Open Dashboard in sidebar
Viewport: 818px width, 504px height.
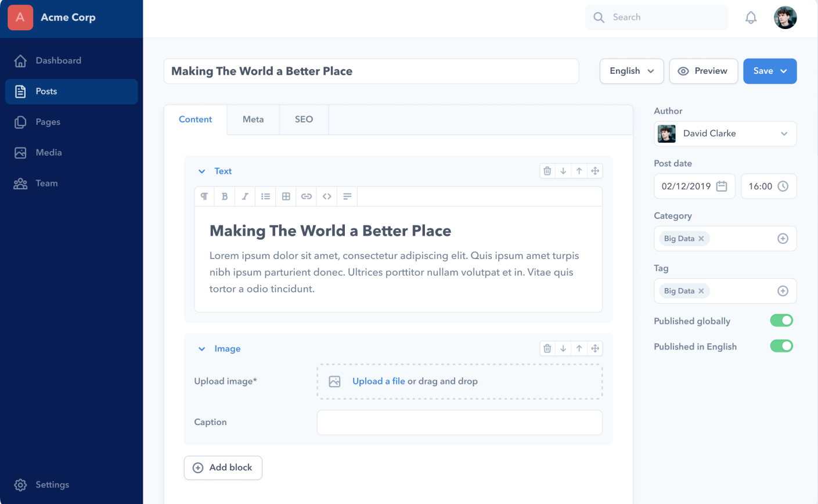pos(71,60)
